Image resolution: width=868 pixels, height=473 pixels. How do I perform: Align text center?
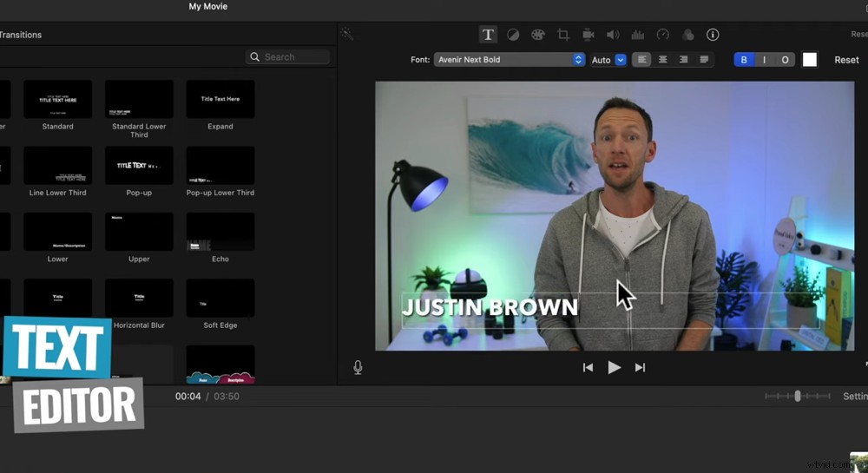click(x=662, y=60)
